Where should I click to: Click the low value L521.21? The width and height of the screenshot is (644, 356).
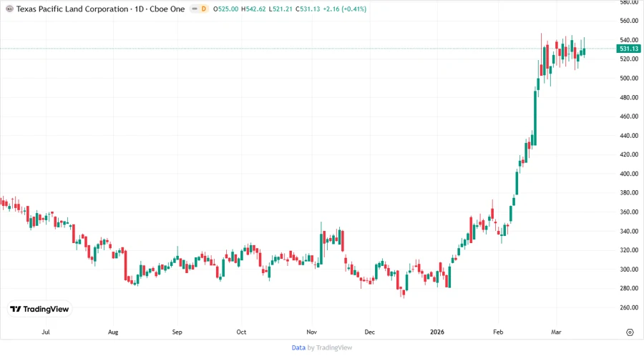280,9
